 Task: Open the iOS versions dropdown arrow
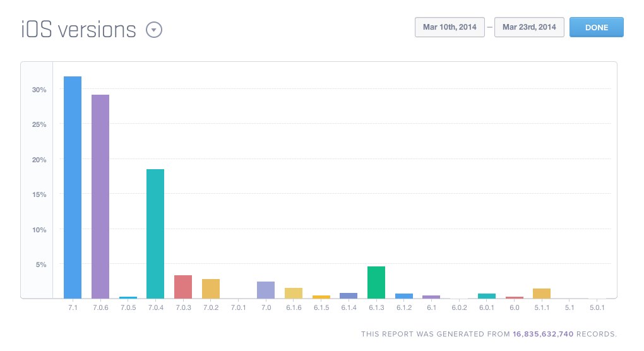click(154, 30)
